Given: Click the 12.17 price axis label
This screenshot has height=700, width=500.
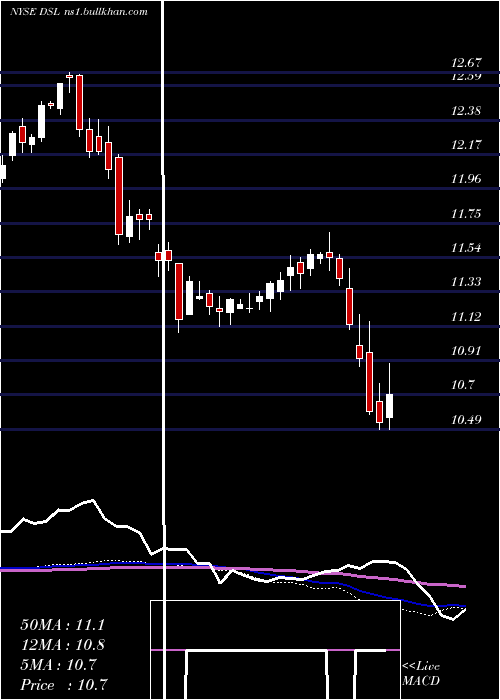Looking at the screenshot, I should [466, 144].
